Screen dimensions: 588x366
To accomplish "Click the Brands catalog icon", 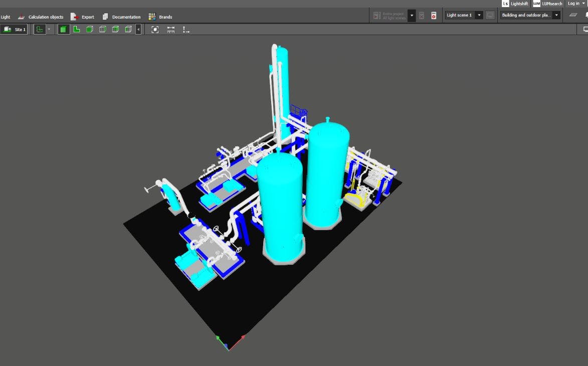I will pyautogui.click(x=152, y=17).
